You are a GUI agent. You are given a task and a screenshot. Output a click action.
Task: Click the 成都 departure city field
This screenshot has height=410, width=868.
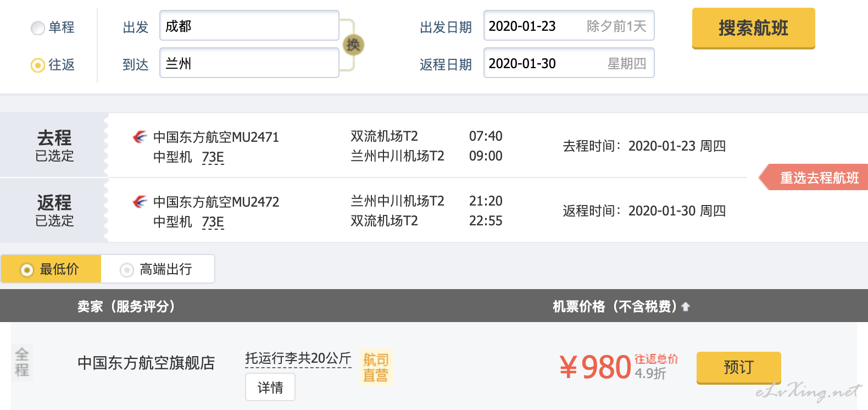click(249, 26)
